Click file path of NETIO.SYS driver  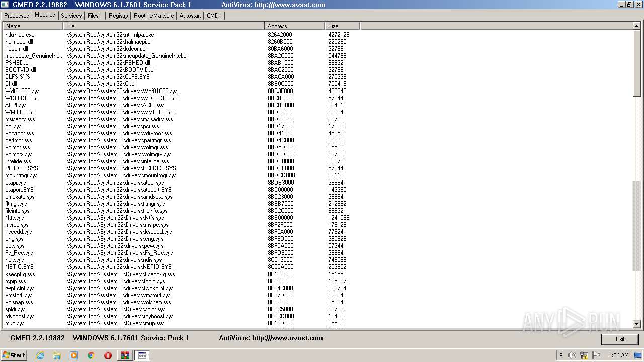click(119, 267)
